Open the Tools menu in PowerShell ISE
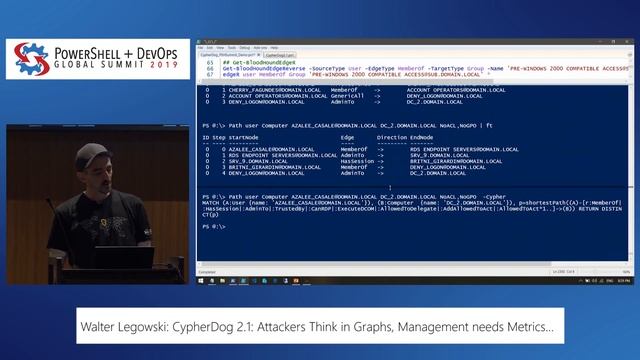Screen dimensions: 640x360 pos(232,48)
